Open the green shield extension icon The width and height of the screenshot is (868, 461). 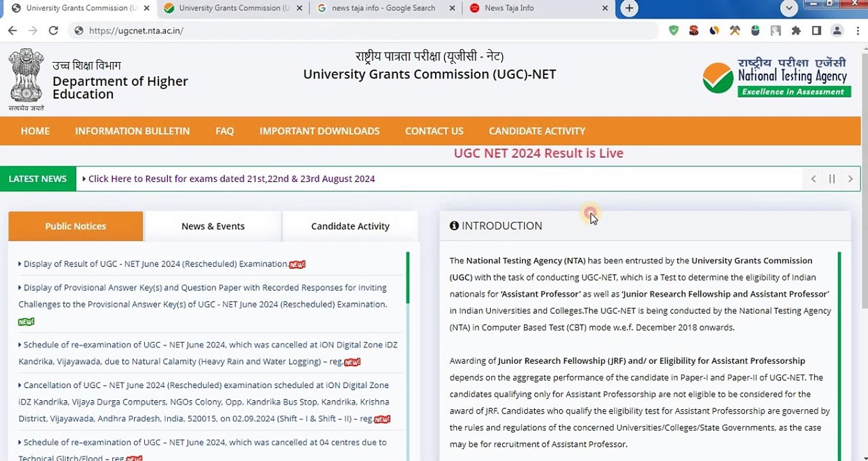tap(673, 31)
